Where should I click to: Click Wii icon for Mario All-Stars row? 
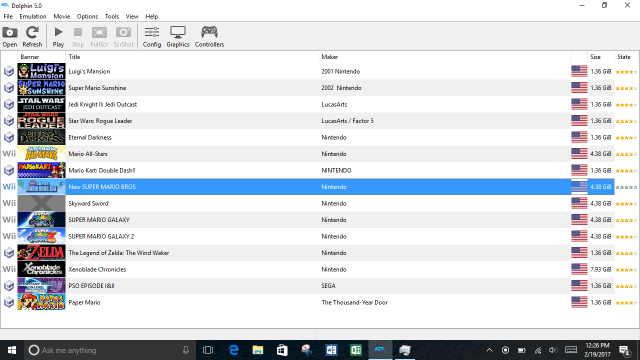point(9,154)
